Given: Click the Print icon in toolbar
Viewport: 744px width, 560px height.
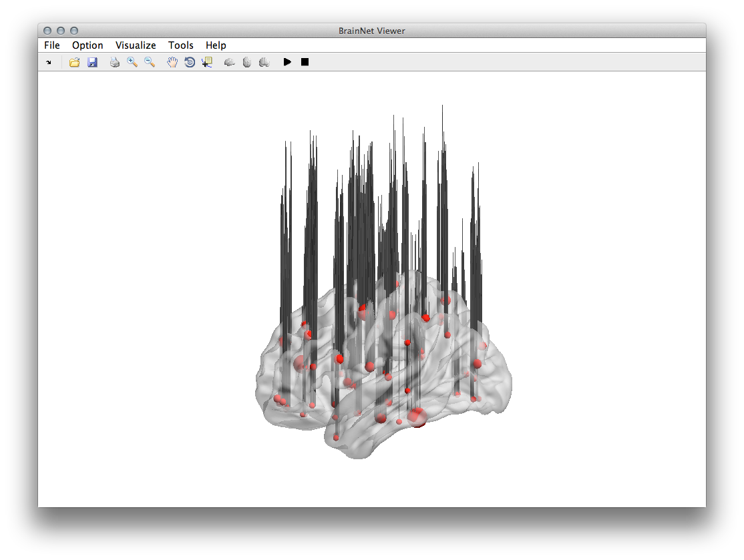Looking at the screenshot, I should pos(115,62).
